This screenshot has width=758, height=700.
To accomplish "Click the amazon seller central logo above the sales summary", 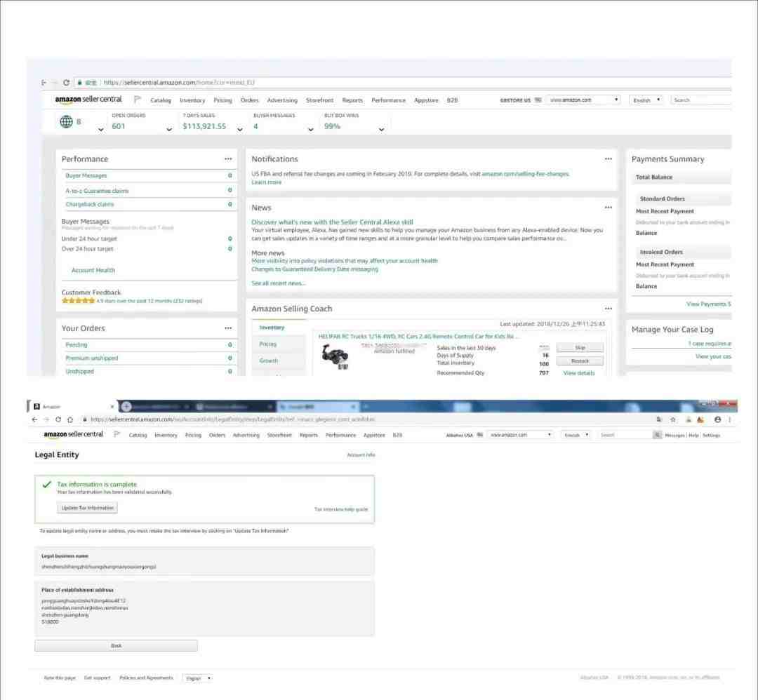I will click(x=88, y=100).
